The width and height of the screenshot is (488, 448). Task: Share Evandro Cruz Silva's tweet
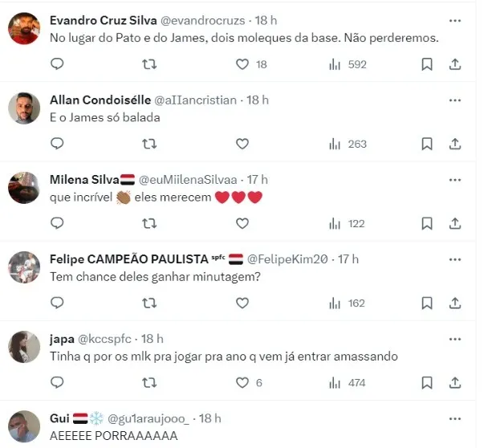(x=454, y=64)
